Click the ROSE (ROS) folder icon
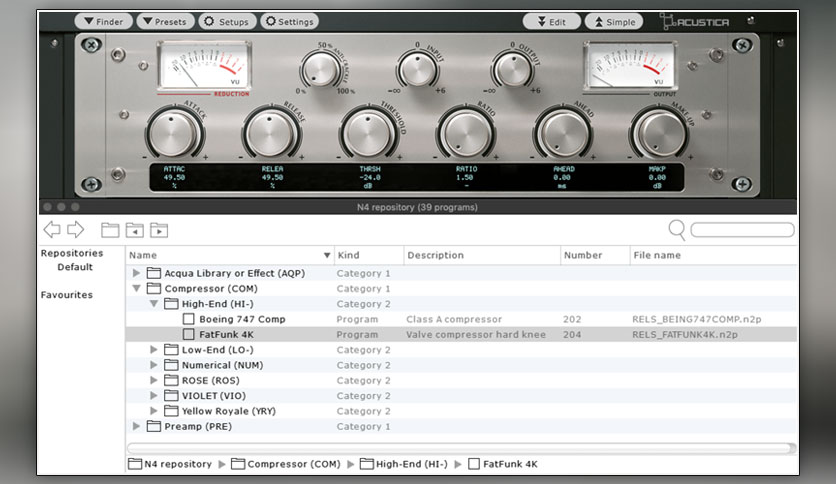The height and width of the screenshot is (484, 836). [171, 381]
